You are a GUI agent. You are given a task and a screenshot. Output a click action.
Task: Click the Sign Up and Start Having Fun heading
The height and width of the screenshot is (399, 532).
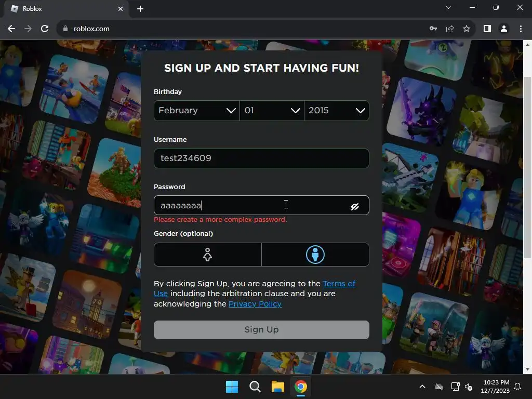pos(261,68)
